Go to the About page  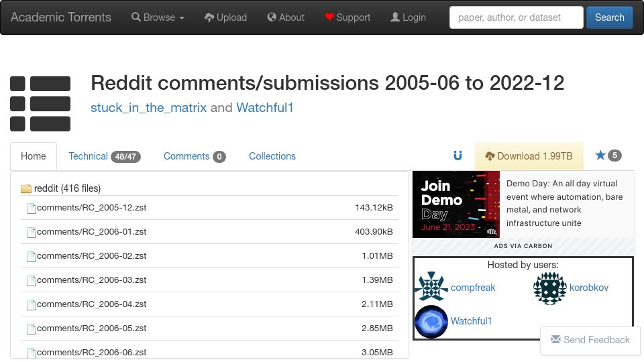(286, 17)
